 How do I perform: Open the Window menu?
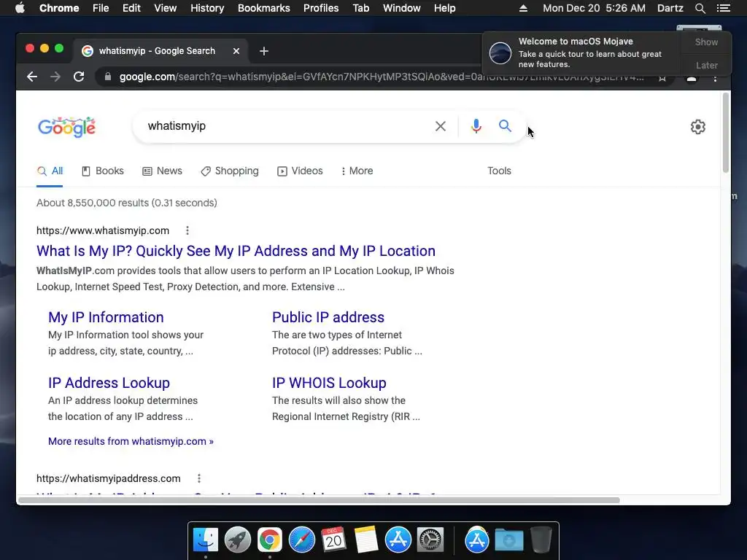coord(402,8)
